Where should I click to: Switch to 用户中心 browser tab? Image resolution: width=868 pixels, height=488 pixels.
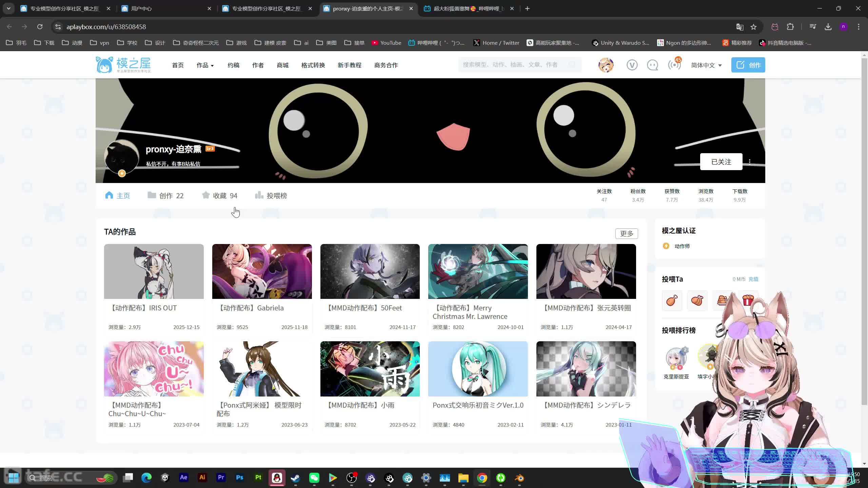(166, 8)
